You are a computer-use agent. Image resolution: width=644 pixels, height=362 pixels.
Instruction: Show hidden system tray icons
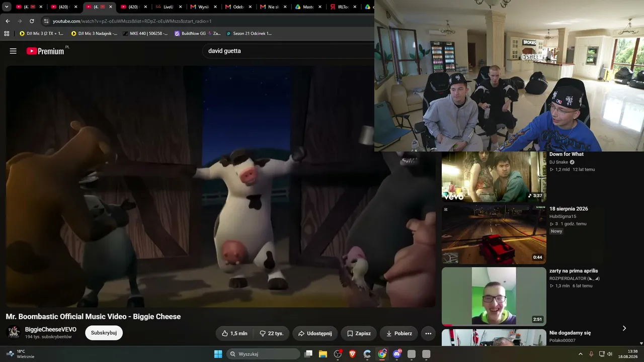pos(581,354)
